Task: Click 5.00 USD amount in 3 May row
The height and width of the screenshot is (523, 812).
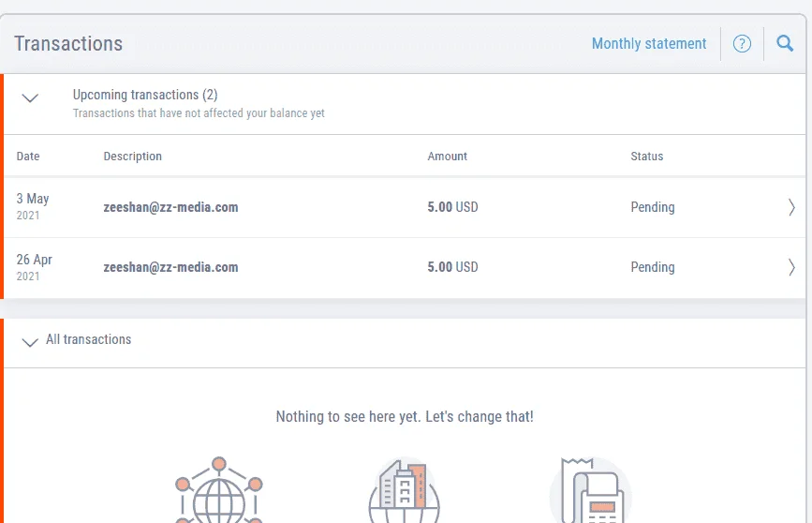Action: tap(452, 207)
